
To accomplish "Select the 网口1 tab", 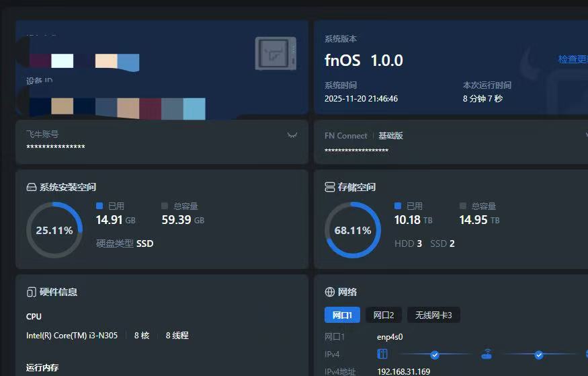I will pyautogui.click(x=342, y=315).
